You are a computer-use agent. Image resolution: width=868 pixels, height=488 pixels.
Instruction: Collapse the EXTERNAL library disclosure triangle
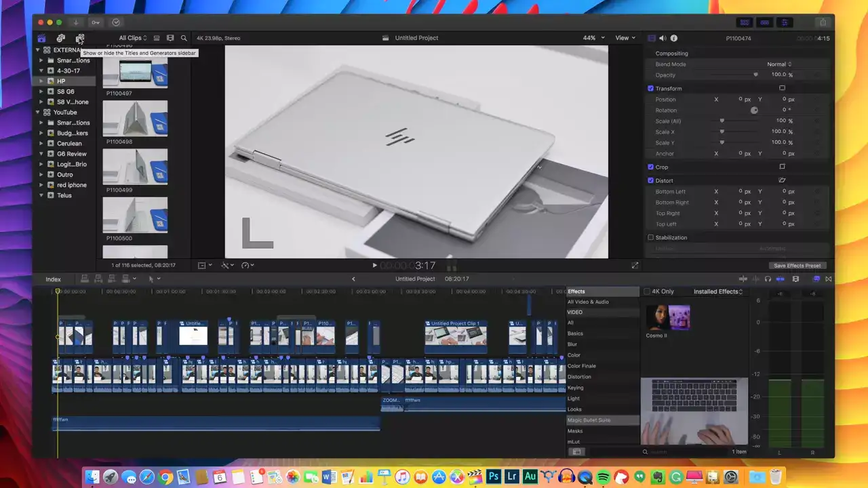(38, 50)
